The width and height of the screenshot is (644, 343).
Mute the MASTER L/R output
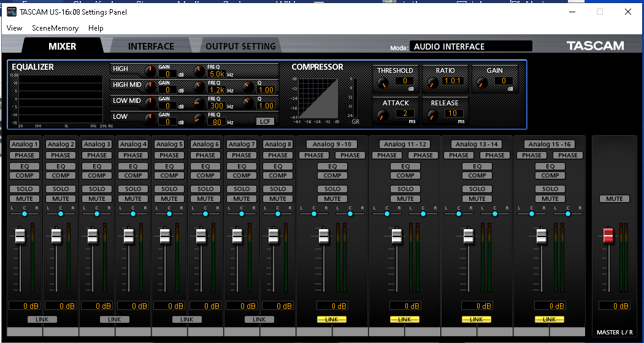615,198
